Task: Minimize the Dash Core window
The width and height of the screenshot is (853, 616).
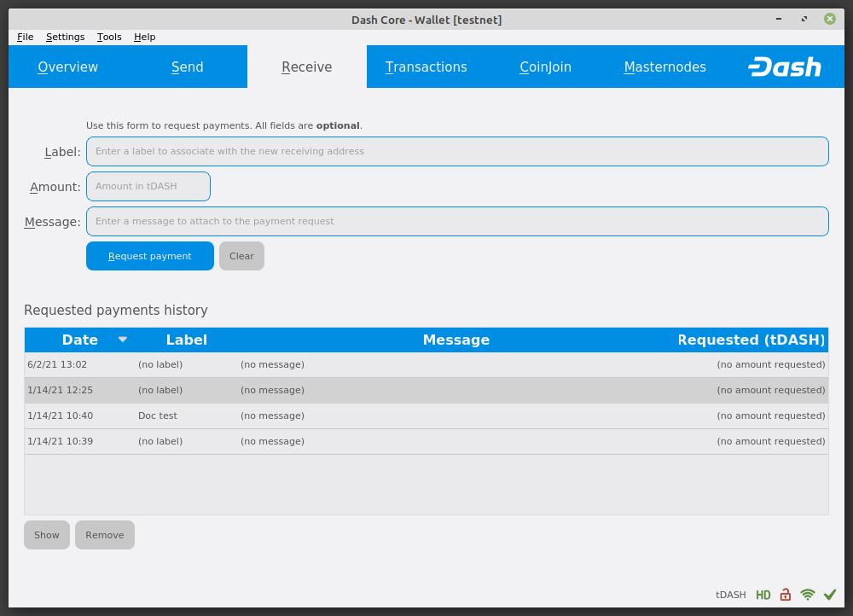Action: [779, 19]
